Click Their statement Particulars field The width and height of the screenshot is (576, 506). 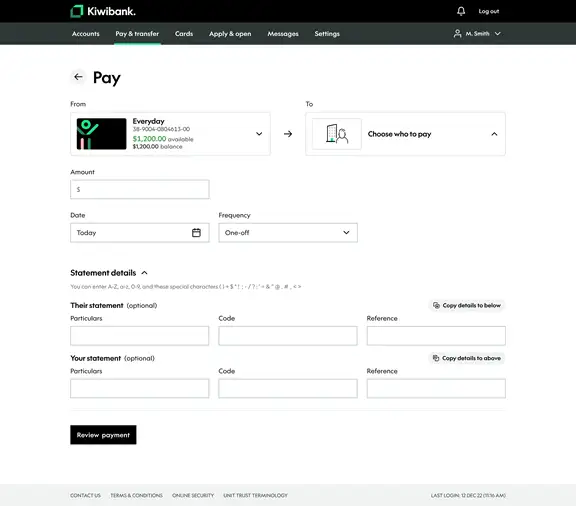[140, 335]
